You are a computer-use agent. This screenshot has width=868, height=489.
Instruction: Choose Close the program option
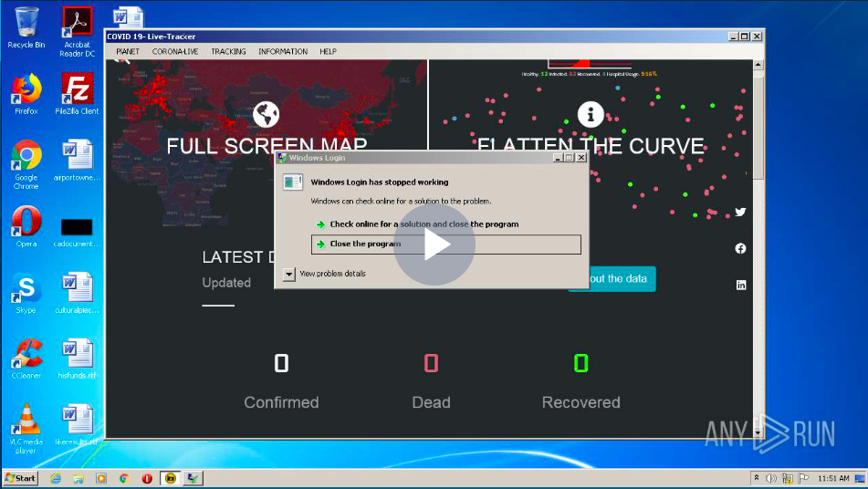(446, 244)
